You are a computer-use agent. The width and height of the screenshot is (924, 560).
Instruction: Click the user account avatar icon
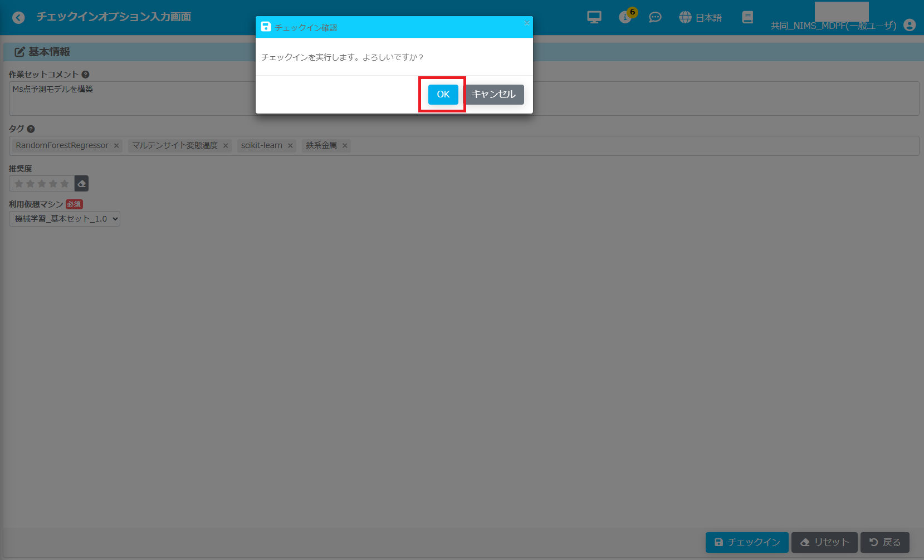pos(910,25)
